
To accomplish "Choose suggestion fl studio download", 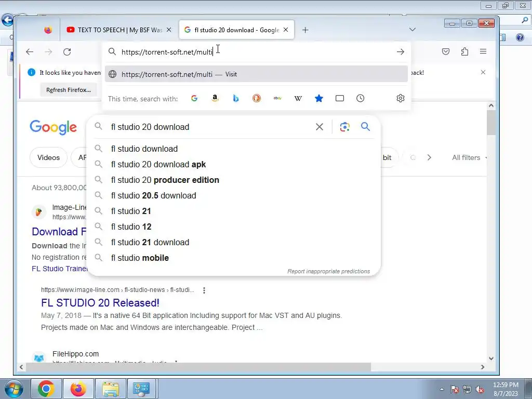I will coord(234,149).
